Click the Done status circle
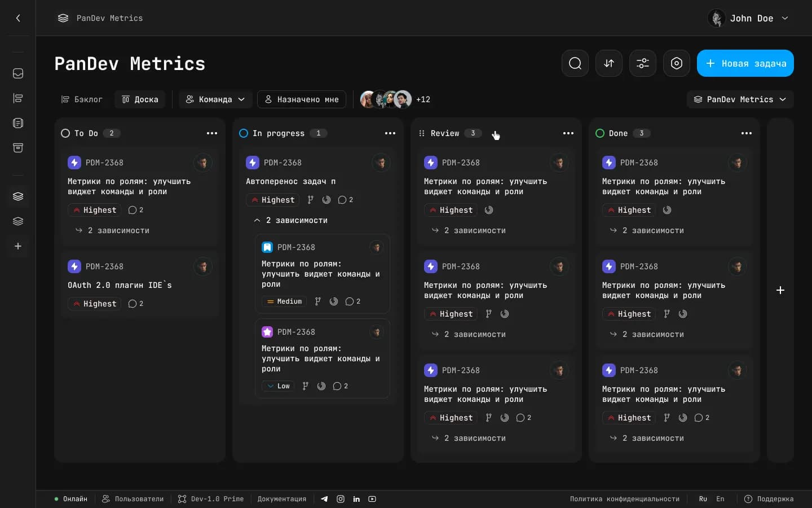Screen dimensions: 812x508 600,133
